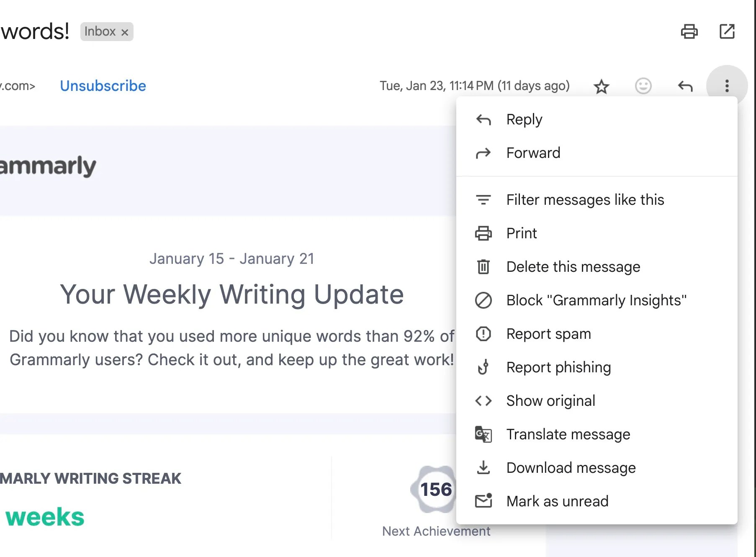This screenshot has height=557, width=756.
Task: Open the three-dot more options menu
Action: click(727, 86)
